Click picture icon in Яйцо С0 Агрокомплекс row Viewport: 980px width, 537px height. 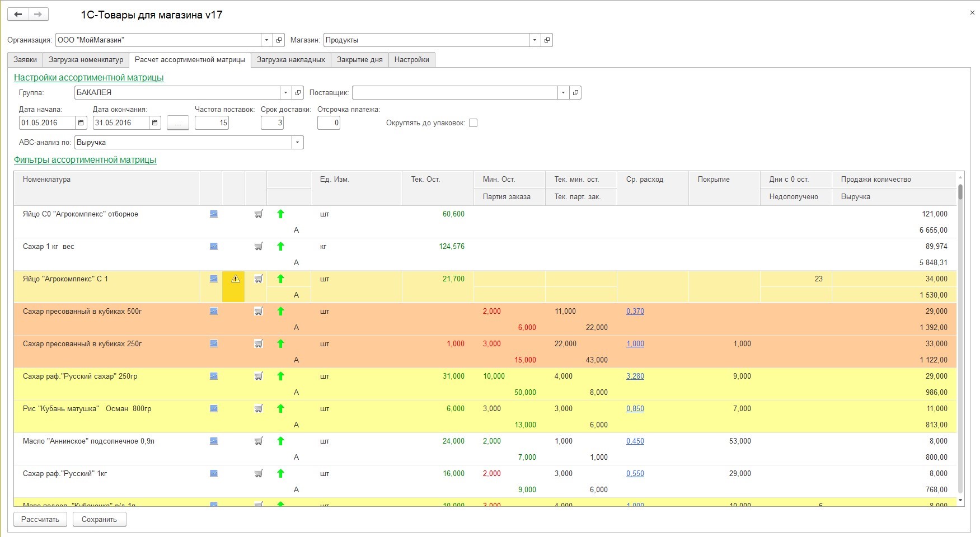(214, 214)
